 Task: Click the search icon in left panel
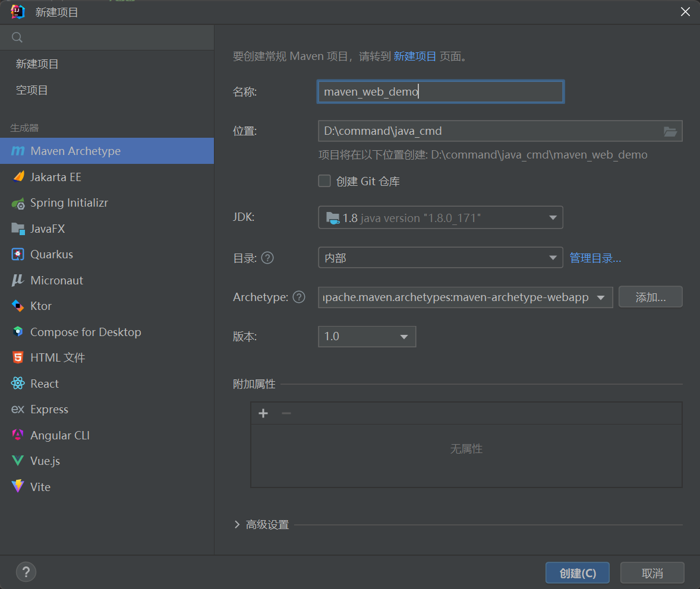[17, 37]
